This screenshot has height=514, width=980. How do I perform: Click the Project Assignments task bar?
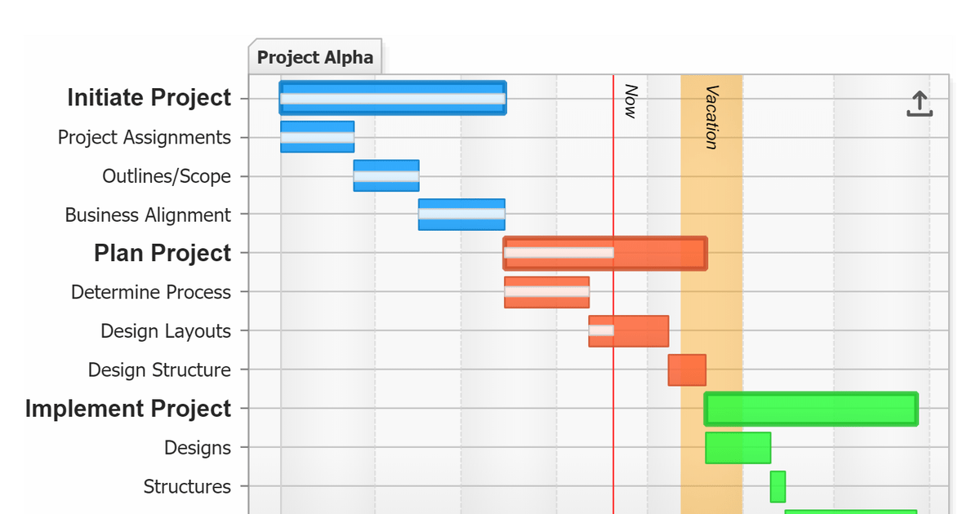[x=317, y=136]
